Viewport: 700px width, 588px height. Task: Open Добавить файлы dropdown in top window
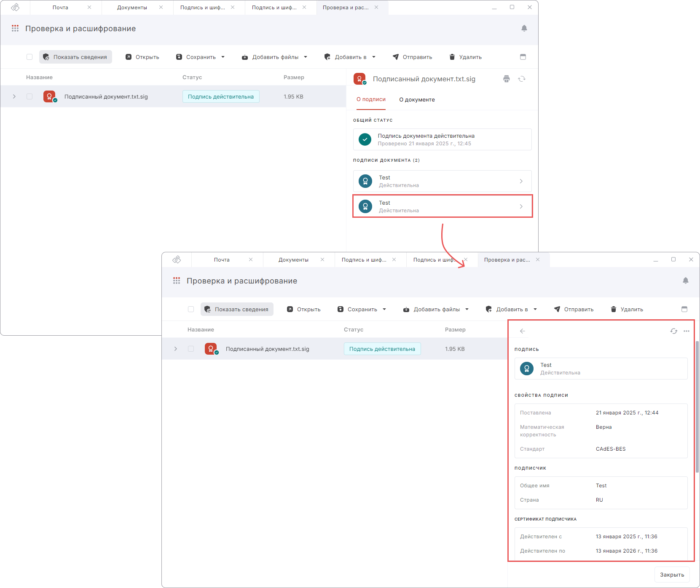pos(306,57)
